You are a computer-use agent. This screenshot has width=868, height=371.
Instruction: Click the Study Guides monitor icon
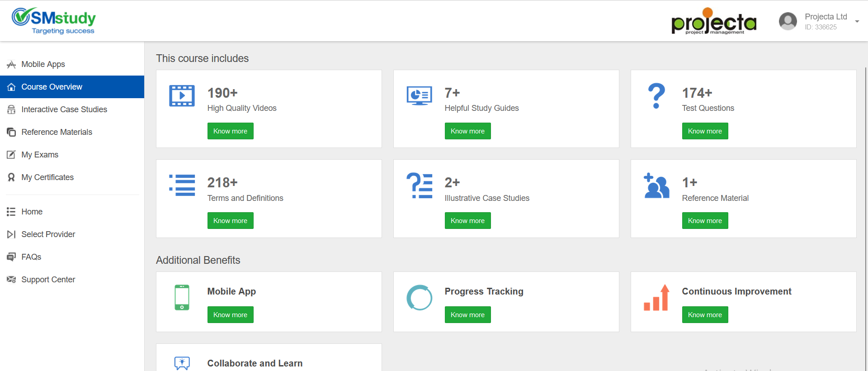[x=419, y=95]
